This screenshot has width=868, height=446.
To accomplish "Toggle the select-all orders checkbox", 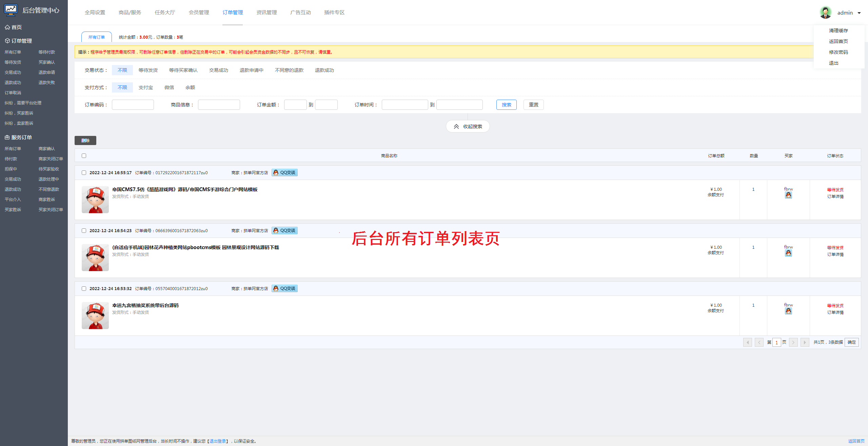I will 84,156.
